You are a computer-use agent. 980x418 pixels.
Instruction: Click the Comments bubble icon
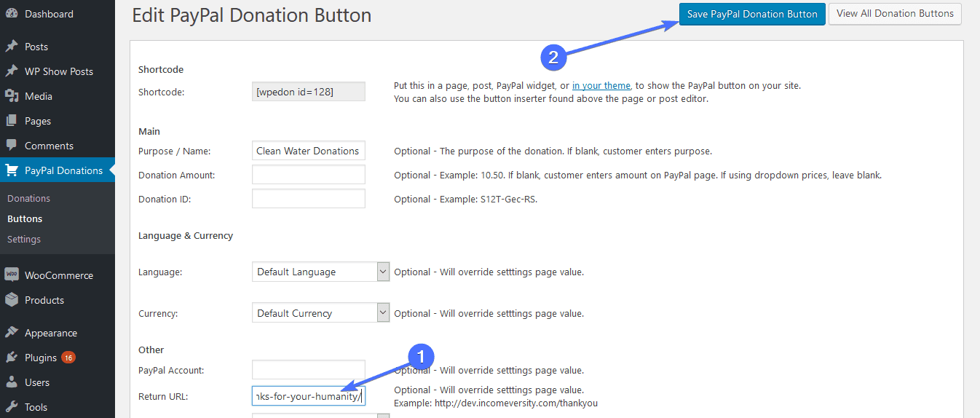tap(12, 146)
